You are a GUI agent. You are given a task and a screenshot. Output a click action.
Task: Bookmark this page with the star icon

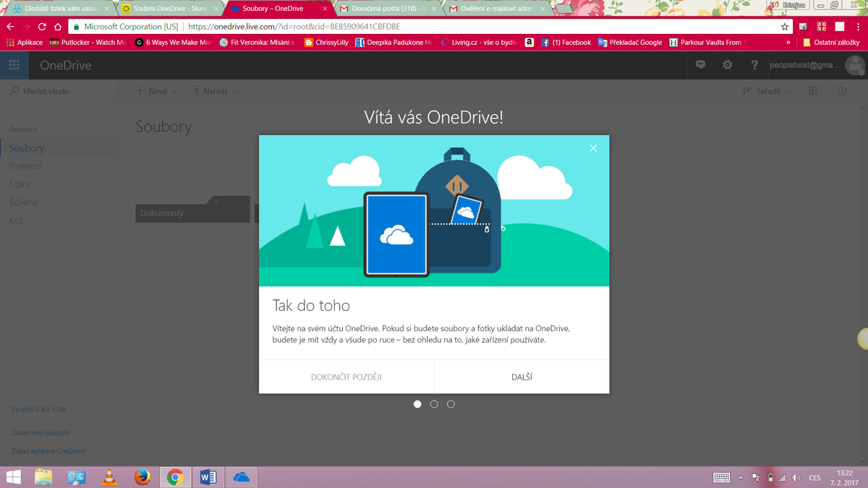[x=785, y=27]
